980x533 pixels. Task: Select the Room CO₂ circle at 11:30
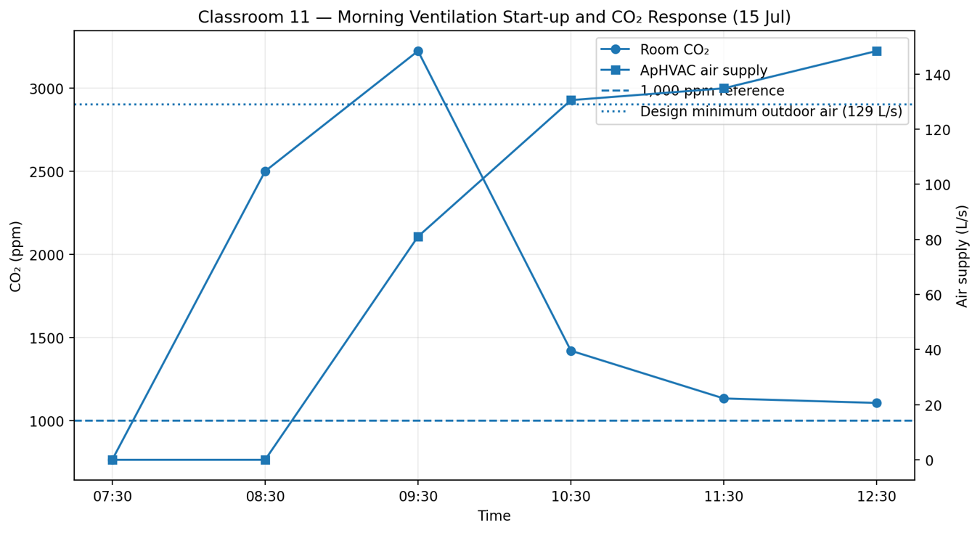click(x=724, y=399)
